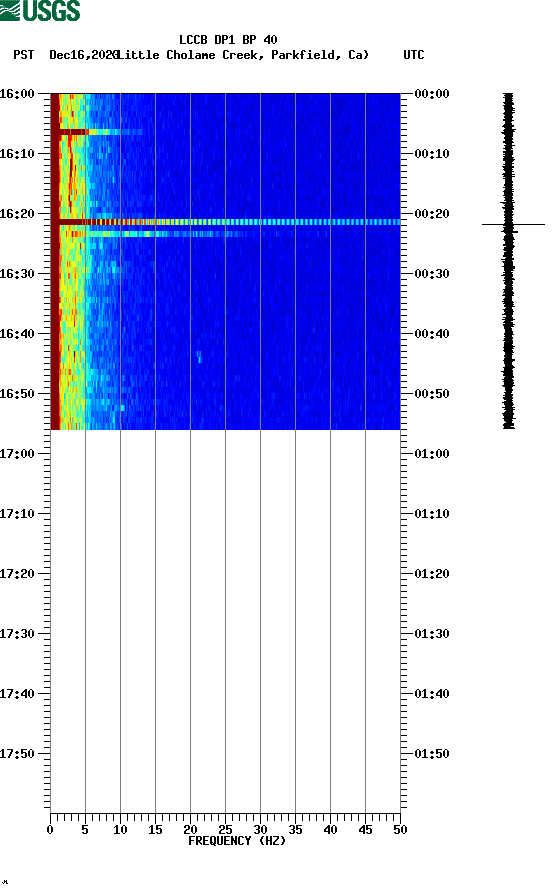Click the '16:30' PST time label
The height and width of the screenshot is (893, 552).
click(x=17, y=274)
